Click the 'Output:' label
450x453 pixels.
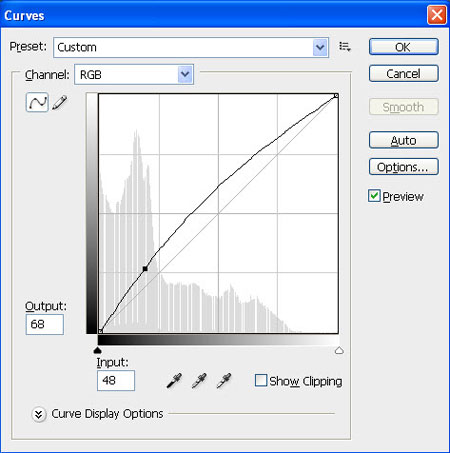tap(46, 306)
